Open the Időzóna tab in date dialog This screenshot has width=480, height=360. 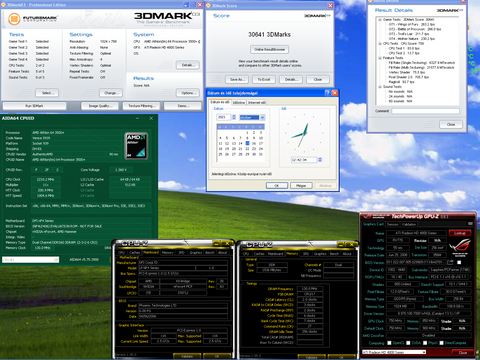click(x=239, y=103)
